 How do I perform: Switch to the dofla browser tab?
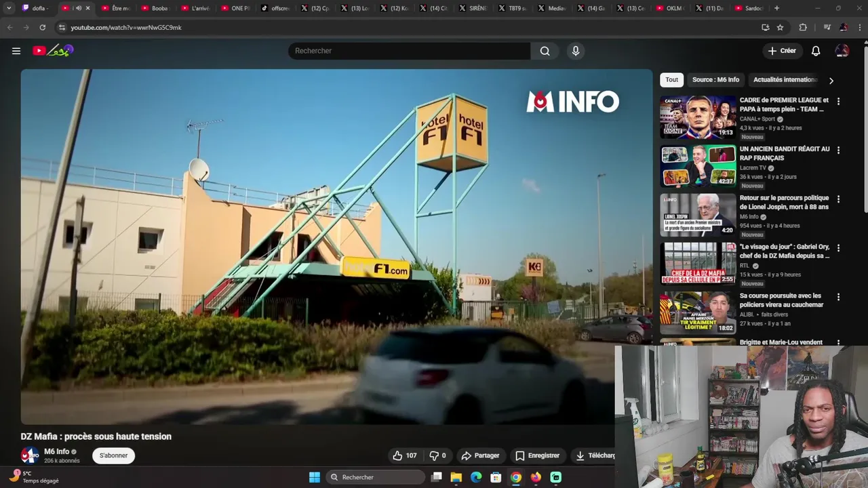(37, 8)
